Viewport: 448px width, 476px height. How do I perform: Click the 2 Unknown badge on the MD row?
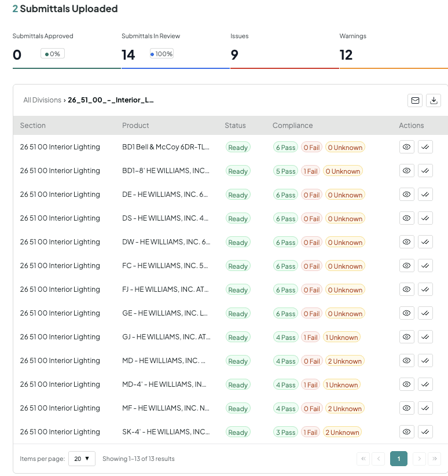[x=344, y=361]
